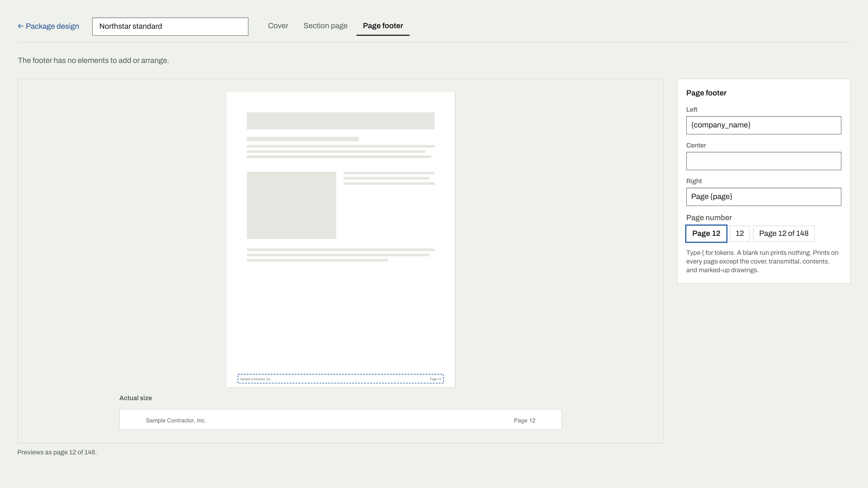The image size is (868, 488).
Task: Click the 'Page footer' panel heading
Action: tap(706, 93)
